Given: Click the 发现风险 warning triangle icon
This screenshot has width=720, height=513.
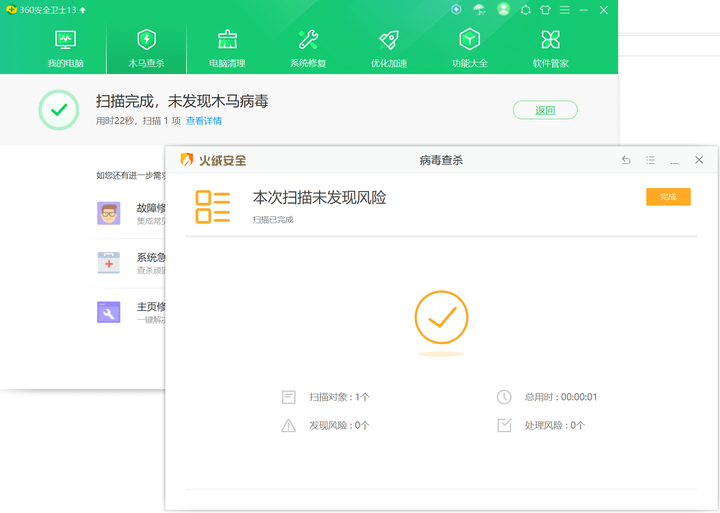Looking at the screenshot, I should point(288,426).
